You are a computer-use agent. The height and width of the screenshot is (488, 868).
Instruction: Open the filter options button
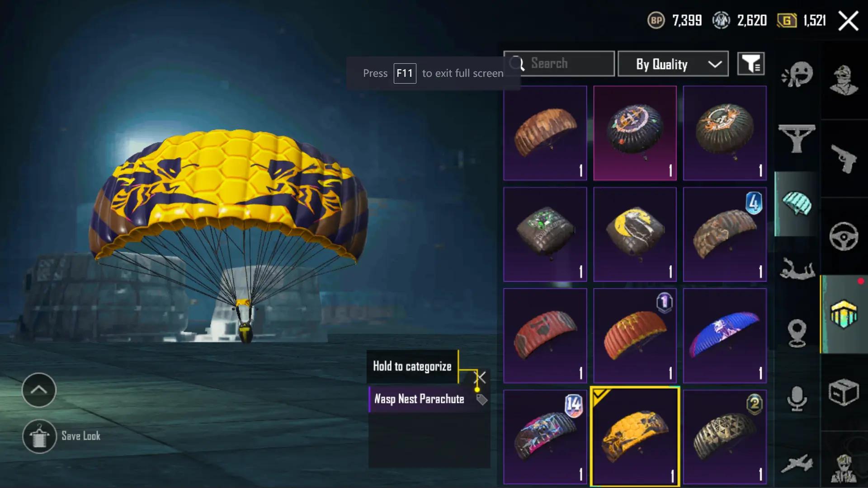[x=751, y=64]
